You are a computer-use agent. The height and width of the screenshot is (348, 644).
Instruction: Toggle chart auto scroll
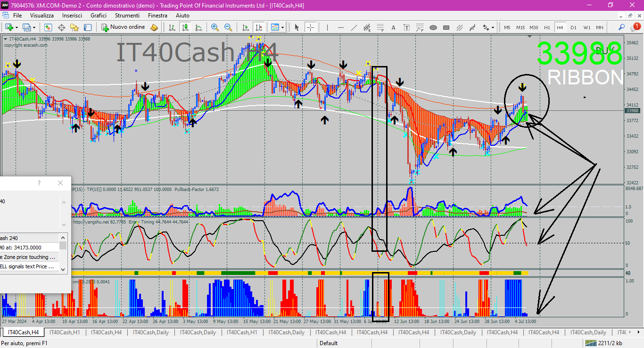(245, 27)
